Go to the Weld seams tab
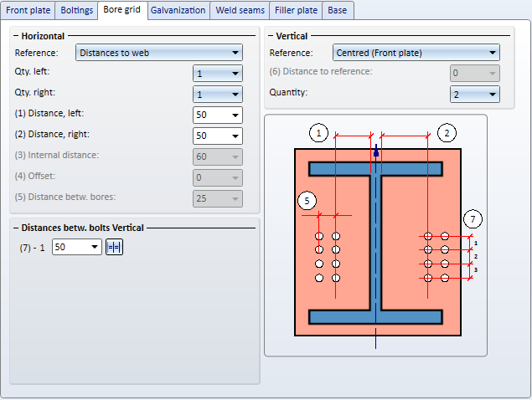532x400 pixels. (240, 10)
